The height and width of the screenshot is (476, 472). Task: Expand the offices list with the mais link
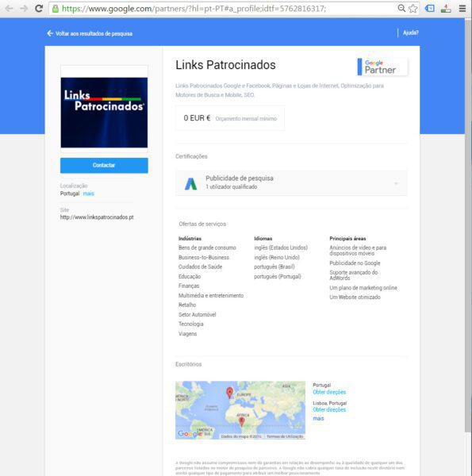(x=318, y=418)
